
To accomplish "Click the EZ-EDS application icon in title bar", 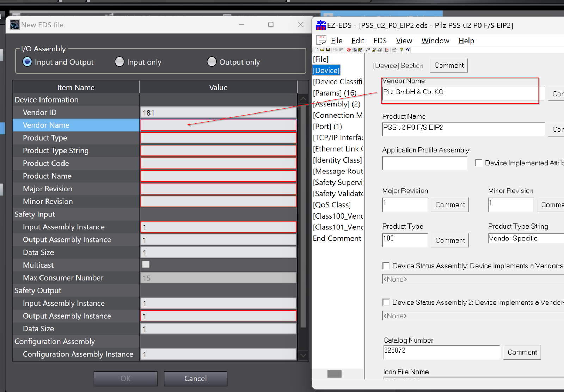I will click(x=321, y=25).
